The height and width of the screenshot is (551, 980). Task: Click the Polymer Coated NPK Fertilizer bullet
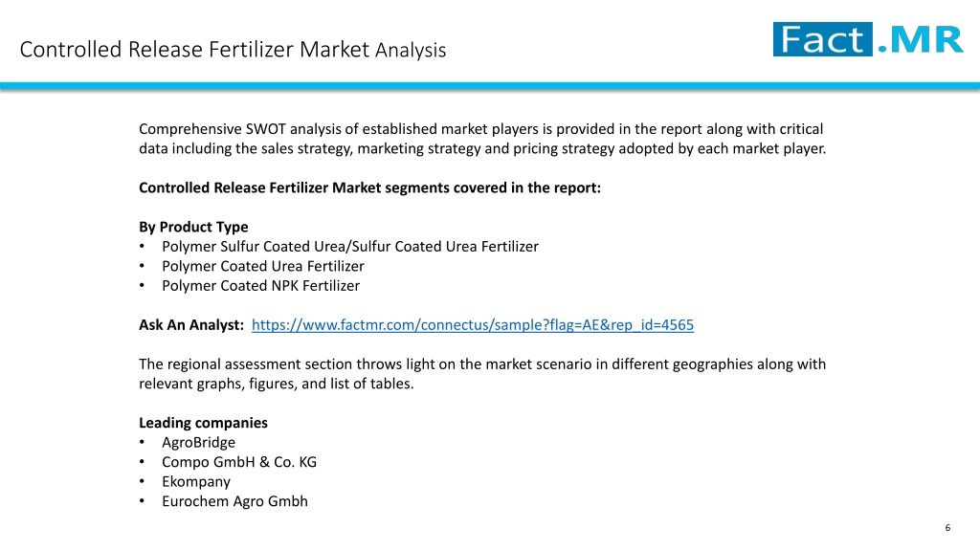260,285
